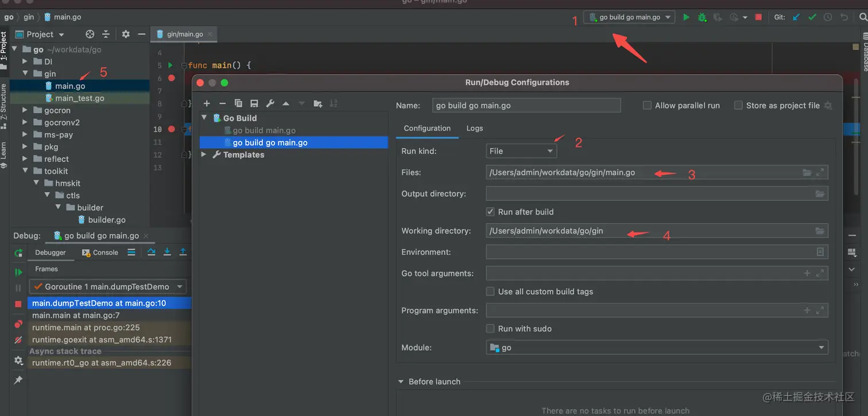Viewport: 868px width, 416px height.
Task: Switch to Logs tab
Action: (475, 129)
